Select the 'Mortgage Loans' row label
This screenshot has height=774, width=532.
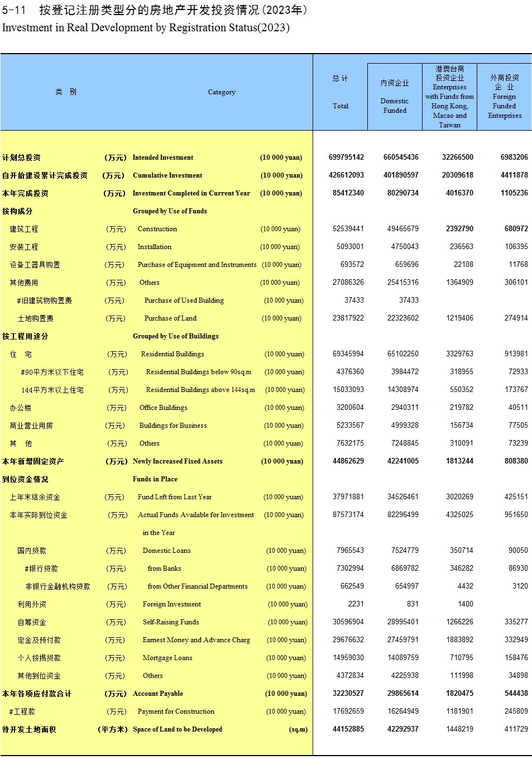click(x=167, y=658)
